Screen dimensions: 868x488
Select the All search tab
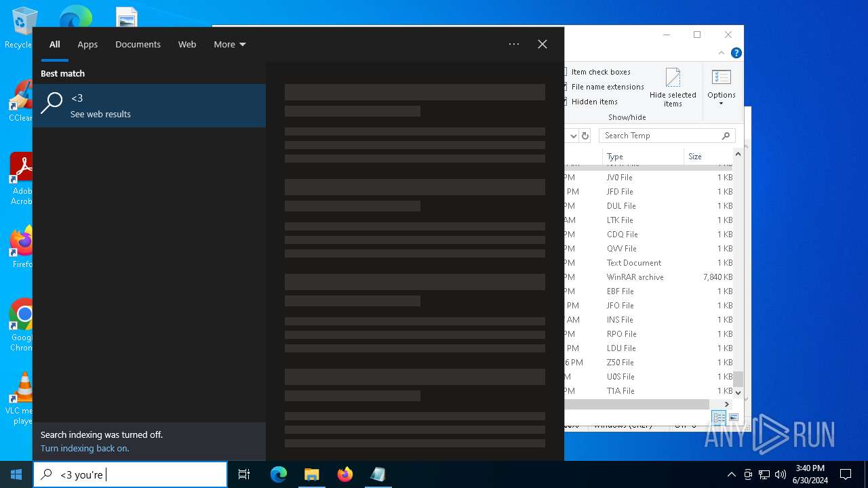click(55, 44)
